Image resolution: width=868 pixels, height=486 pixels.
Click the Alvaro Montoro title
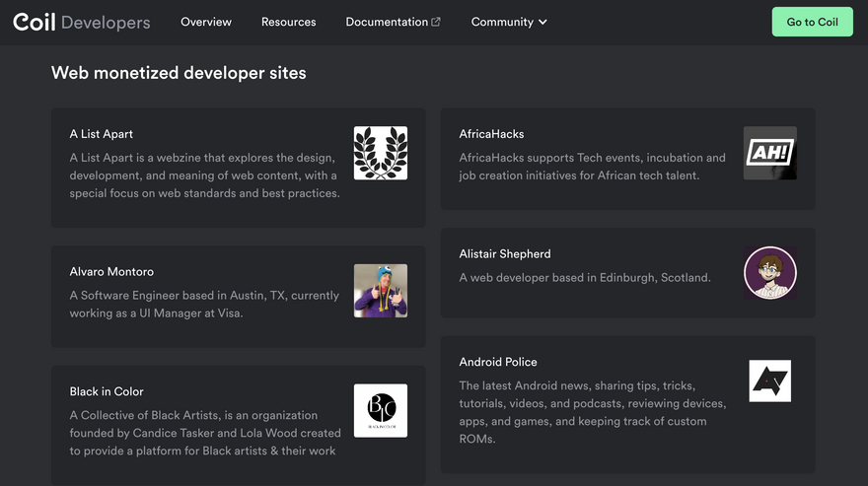pos(111,272)
